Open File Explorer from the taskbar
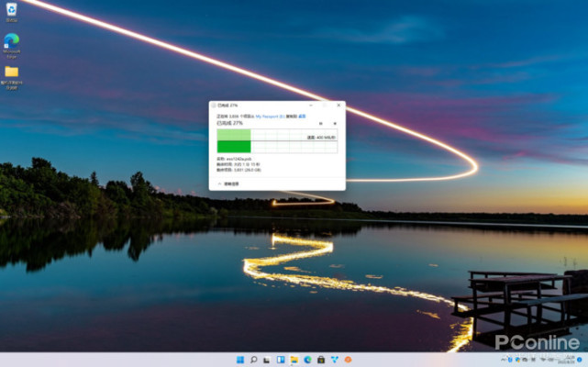The height and width of the screenshot is (367, 588). 294,360
